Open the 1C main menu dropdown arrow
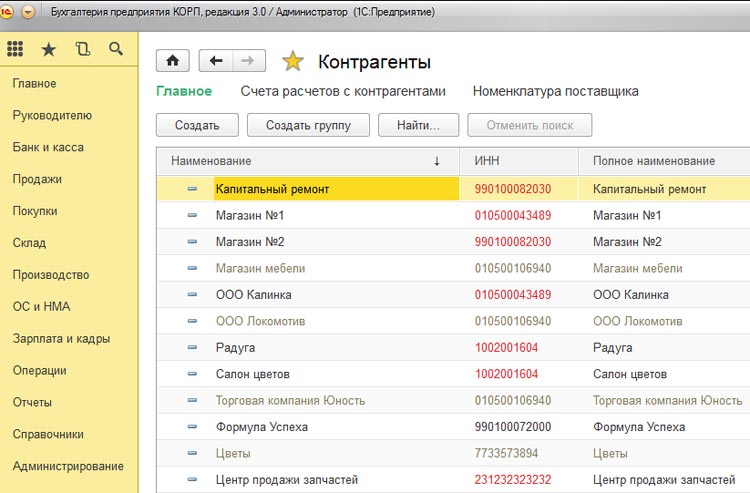Viewport: 750px width, 493px height. [x=27, y=11]
